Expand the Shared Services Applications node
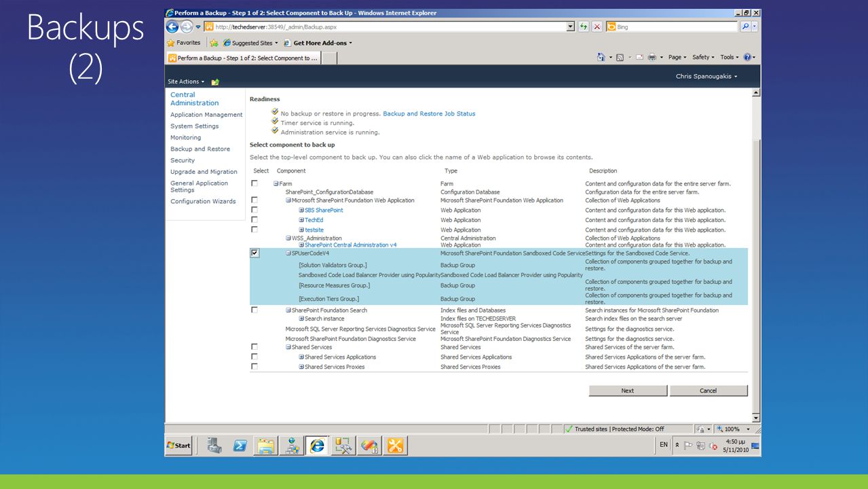 tap(301, 357)
